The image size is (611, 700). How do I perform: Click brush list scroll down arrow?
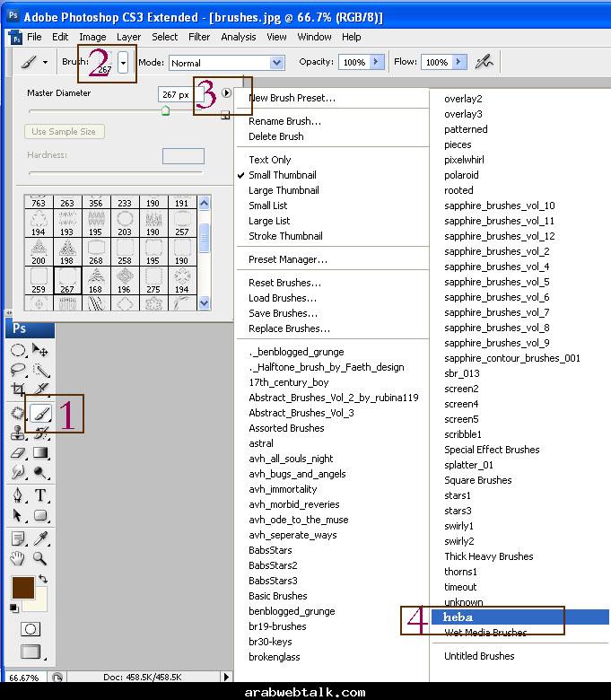coord(204,302)
